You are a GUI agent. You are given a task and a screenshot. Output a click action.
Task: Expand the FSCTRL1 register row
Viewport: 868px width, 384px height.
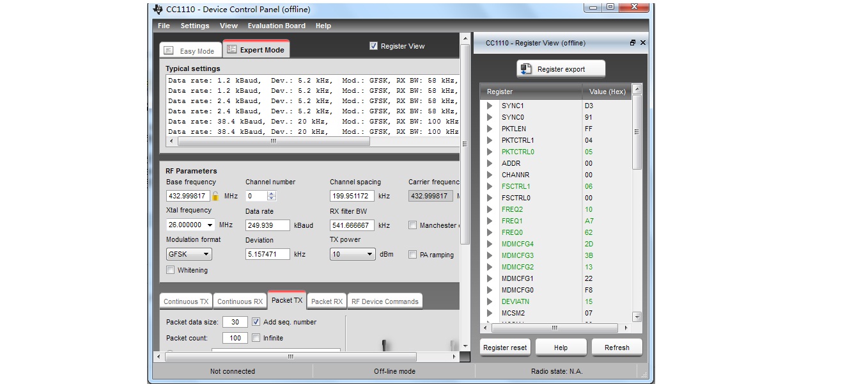[490, 186]
